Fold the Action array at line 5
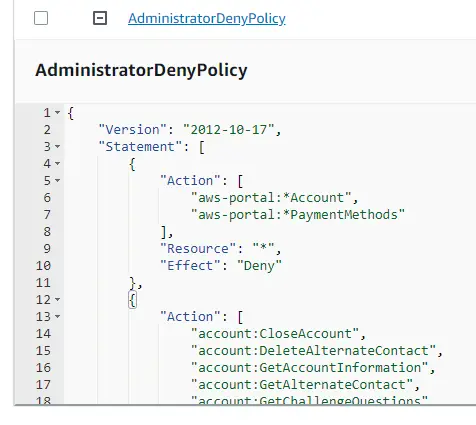The height and width of the screenshot is (425, 476). [58, 181]
